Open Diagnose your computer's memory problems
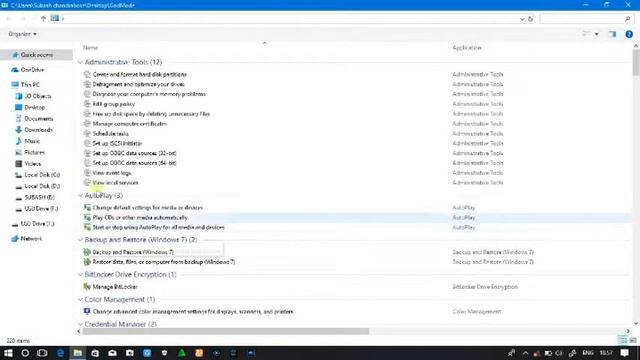Viewport: 640px width, 360px height. pos(149,94)
